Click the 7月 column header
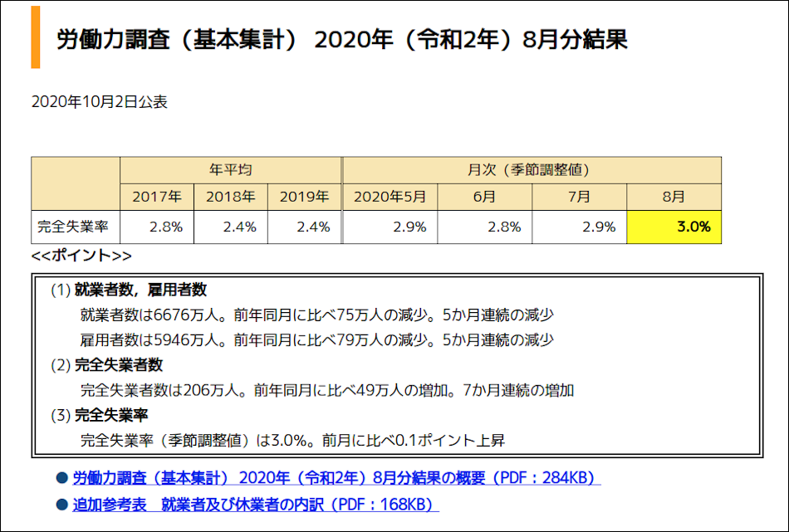Screen dimensions: 789x532 point(579,197)
